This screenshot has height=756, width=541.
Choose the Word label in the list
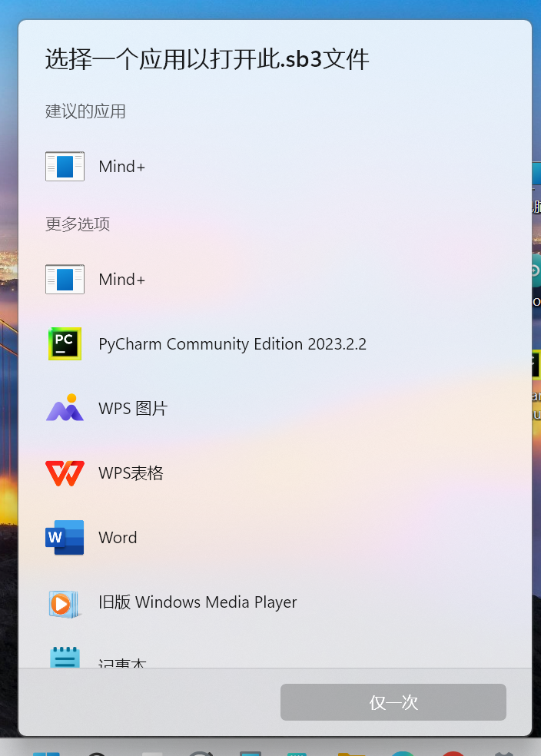[118, 538]
